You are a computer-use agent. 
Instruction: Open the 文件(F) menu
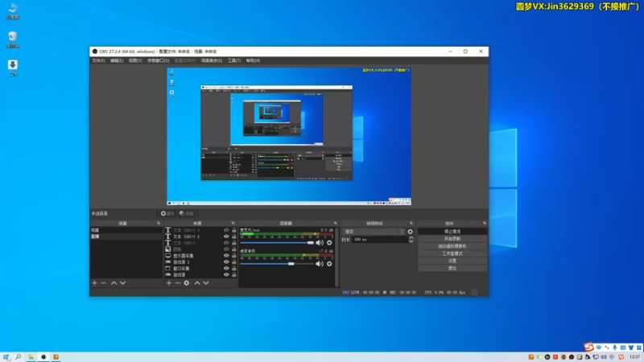[98, 60]
